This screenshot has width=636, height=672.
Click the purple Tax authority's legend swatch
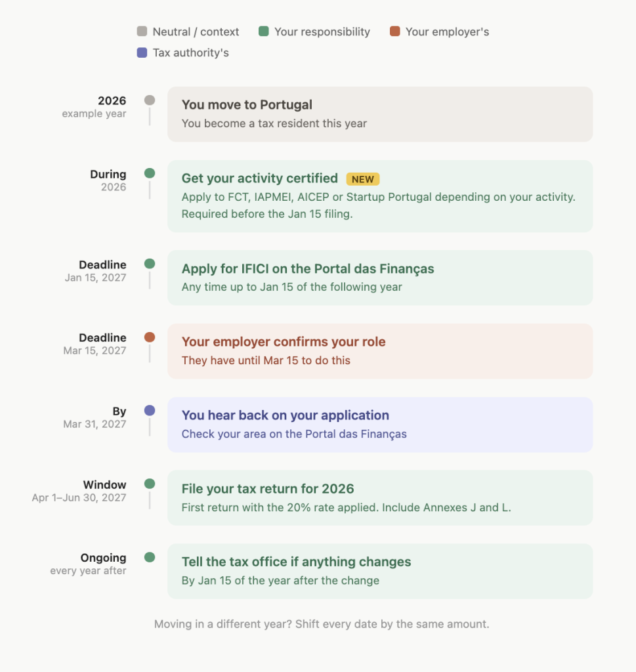(142, 52)
